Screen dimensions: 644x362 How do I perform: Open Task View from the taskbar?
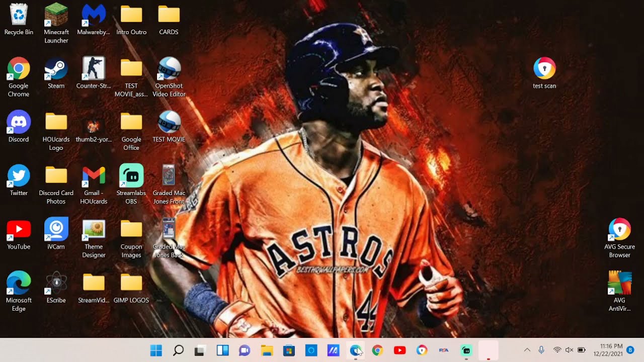(x=200, y=350)
